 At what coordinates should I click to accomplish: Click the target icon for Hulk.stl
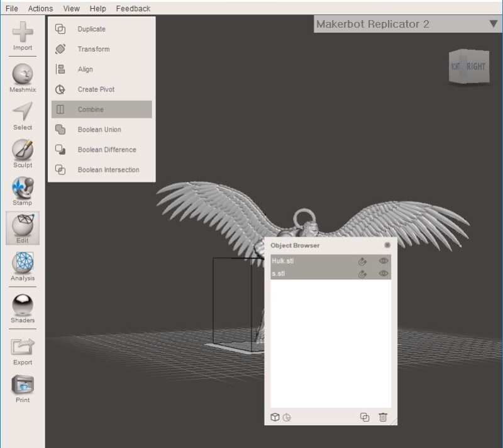[362, 262]
